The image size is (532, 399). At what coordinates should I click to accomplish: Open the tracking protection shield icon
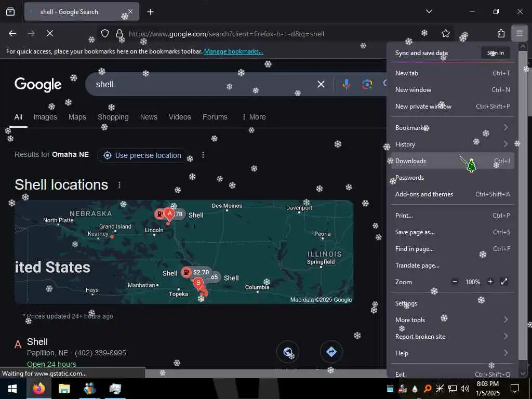point(105,33)
